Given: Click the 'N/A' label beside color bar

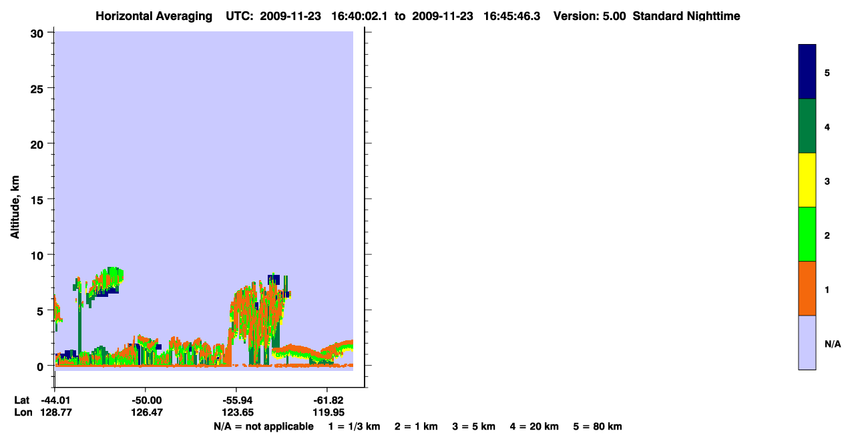Looking at the screenshot, I should point(833,344).
